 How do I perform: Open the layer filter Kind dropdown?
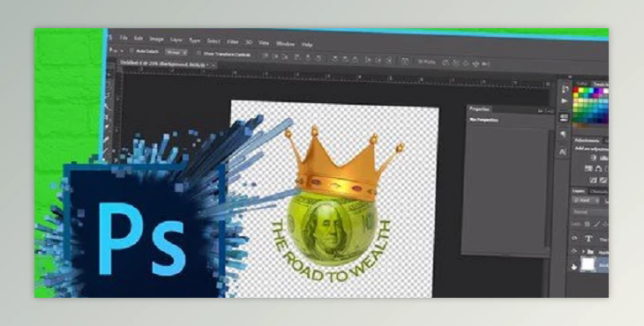click(586, 201)
